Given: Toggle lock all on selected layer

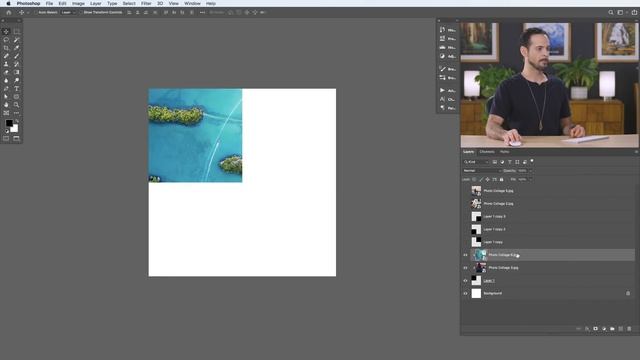Looking at the screenshot, I should coord(502,179).
